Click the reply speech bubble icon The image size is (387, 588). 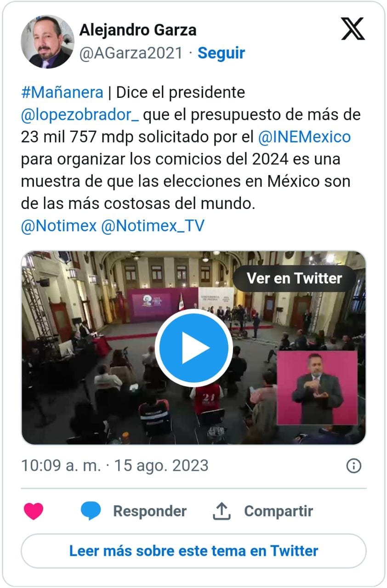[x=91, y=511]
